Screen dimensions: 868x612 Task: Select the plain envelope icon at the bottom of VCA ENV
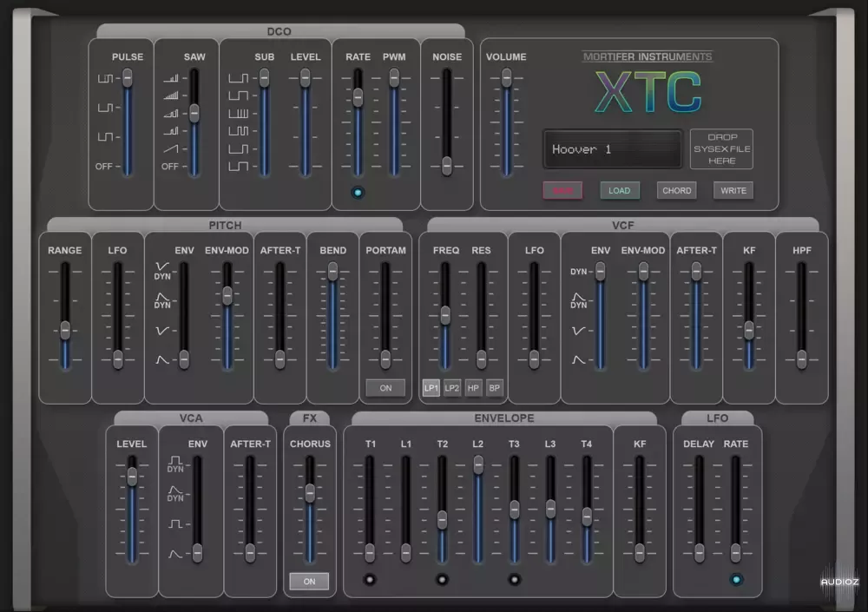(x=175, y=553)
